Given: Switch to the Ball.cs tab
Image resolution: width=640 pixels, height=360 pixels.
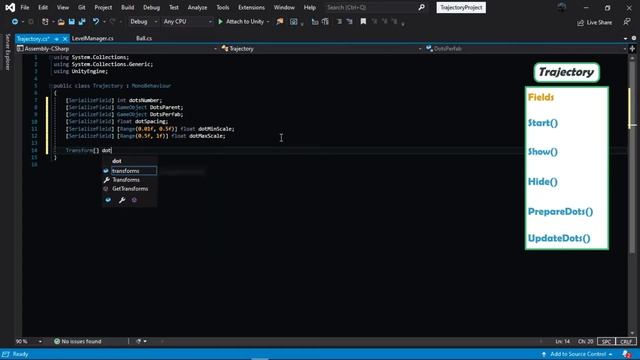Looking at the screenshot, I should click(144, 38).
